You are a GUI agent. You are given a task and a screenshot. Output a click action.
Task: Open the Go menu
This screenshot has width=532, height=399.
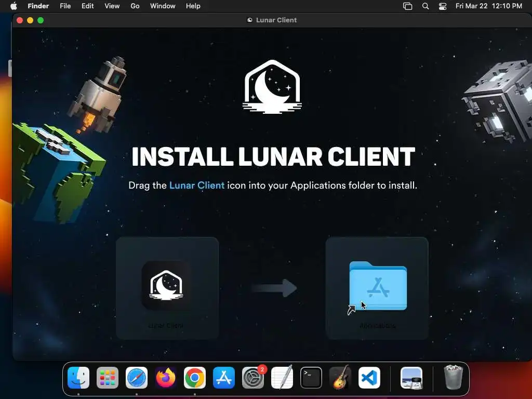(x=135, y=6)
